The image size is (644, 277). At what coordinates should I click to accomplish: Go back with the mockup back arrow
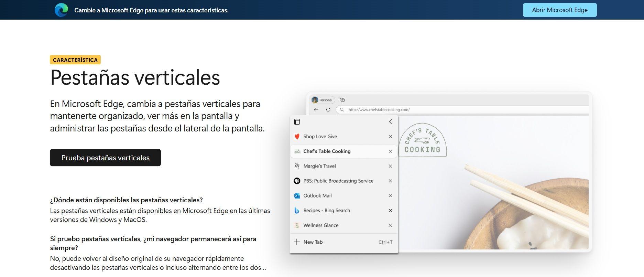tap(316, 110)
